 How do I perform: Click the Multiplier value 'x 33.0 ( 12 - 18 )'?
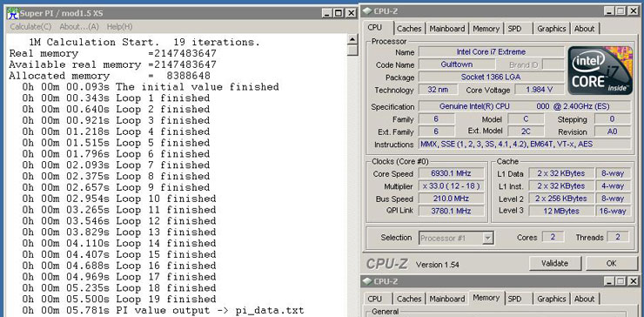[x=451, y=186]
